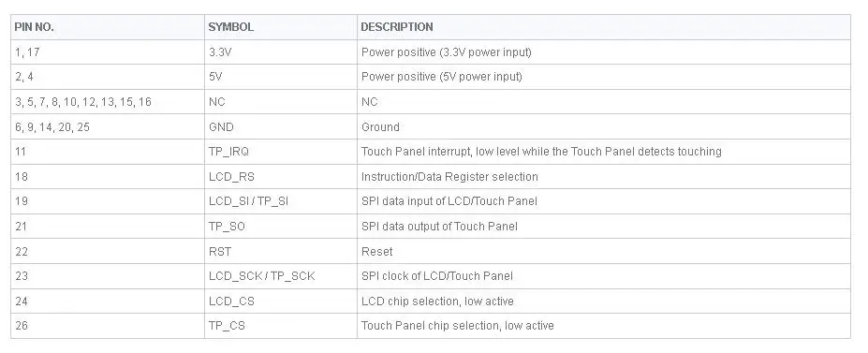This screenshot has width=868, height=353.
Task: Select the 5V symbol cell
Action: pos(281,77)
